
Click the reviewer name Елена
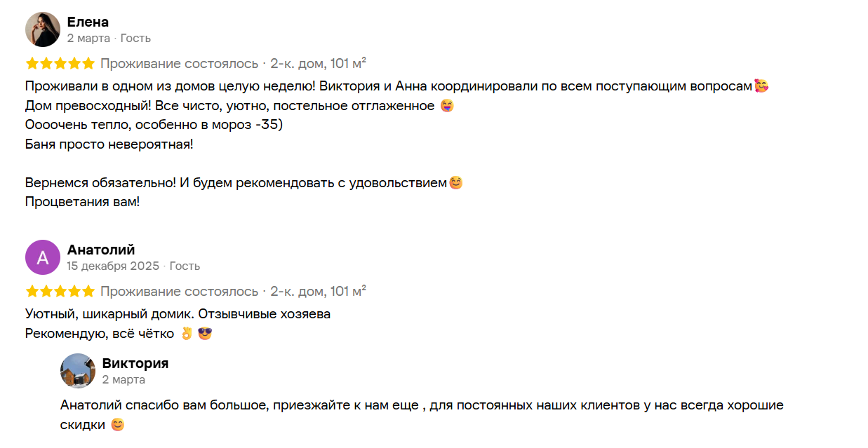(x=88, y=22)
